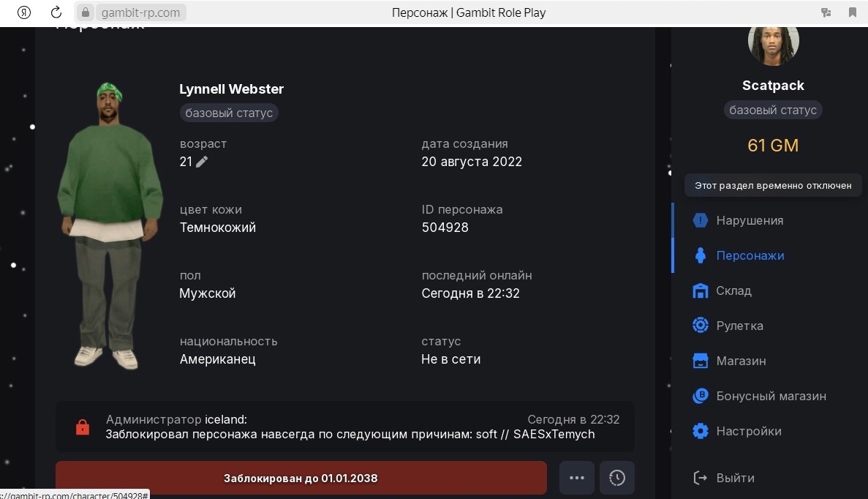Open the block history clock icon
868x499 pixels.
pyautogui.click(x=616, y=478)
